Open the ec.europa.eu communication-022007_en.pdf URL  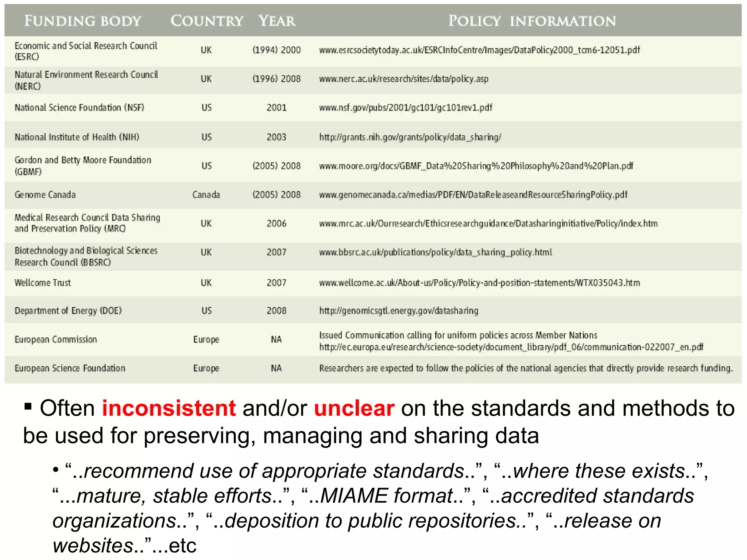511,347
